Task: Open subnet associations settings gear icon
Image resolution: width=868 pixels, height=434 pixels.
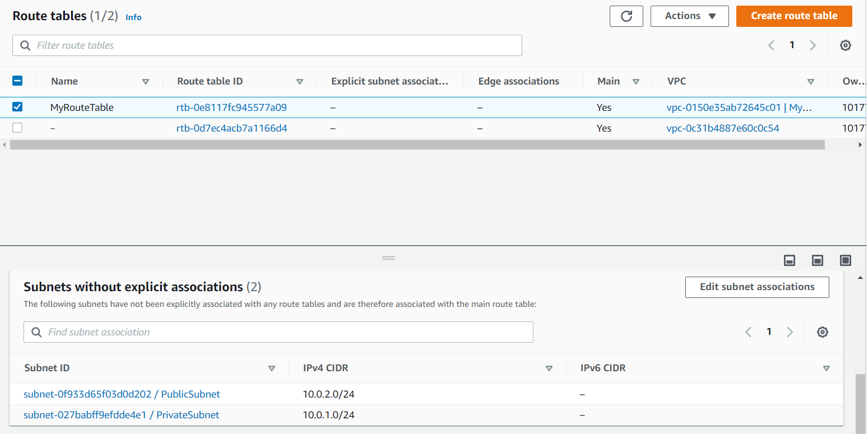Action: 822,332
